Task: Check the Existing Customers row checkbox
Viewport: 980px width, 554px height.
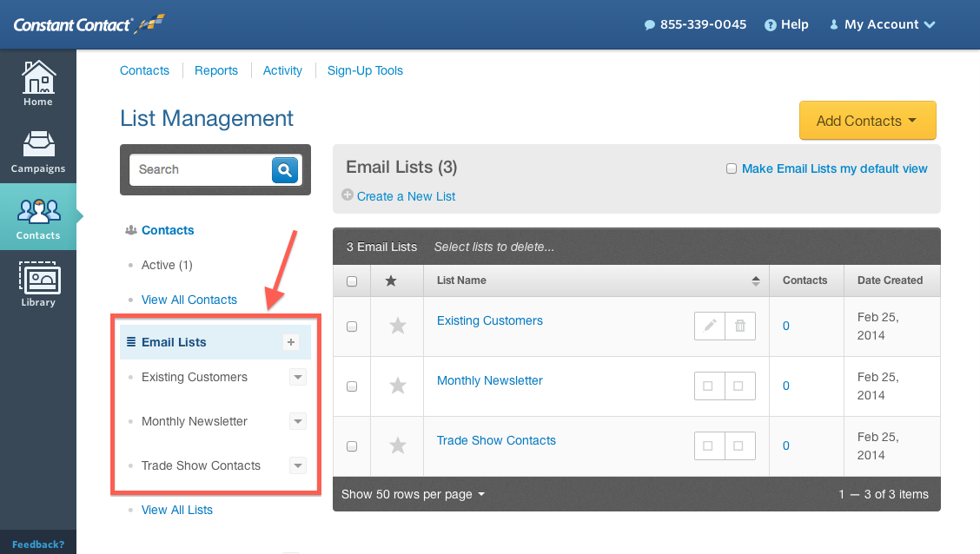Action: pyautogui.click(x=352, y=326)
